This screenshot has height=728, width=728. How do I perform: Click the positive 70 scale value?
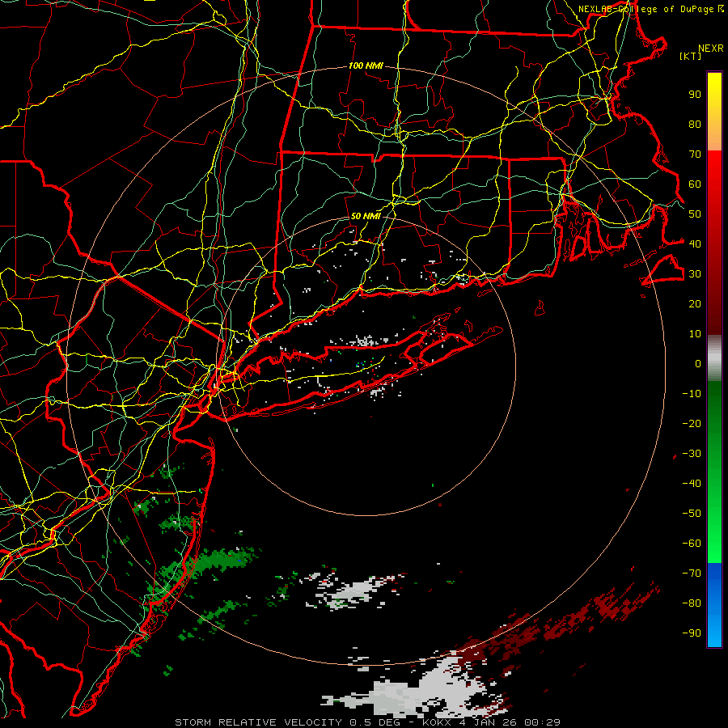[695, 154]
